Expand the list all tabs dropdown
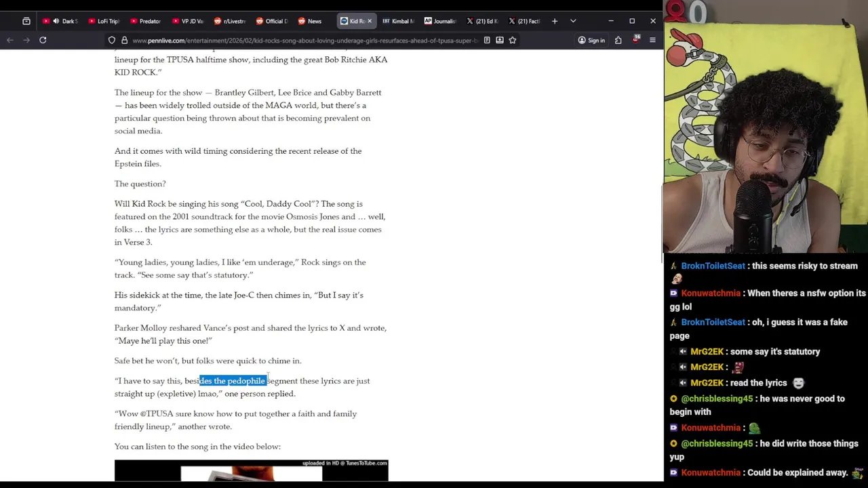This screenshot has width=868, height=488. 573,21
